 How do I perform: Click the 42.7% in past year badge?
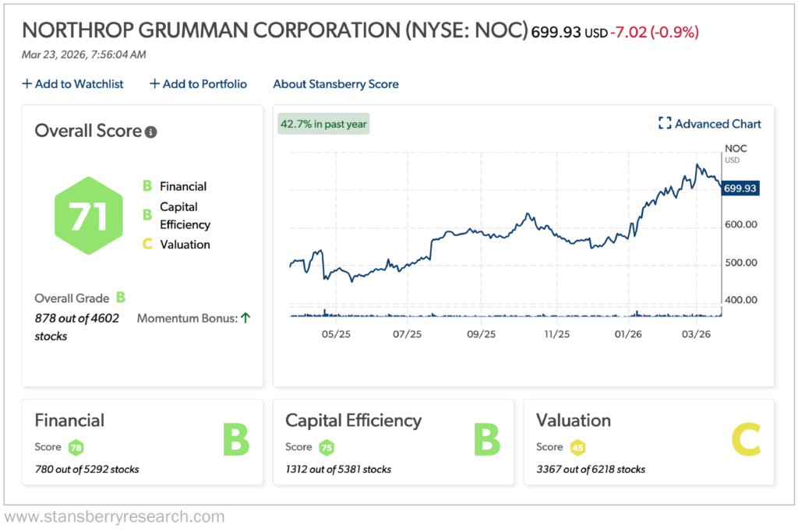pyautogui.click(x=323, y=124)
